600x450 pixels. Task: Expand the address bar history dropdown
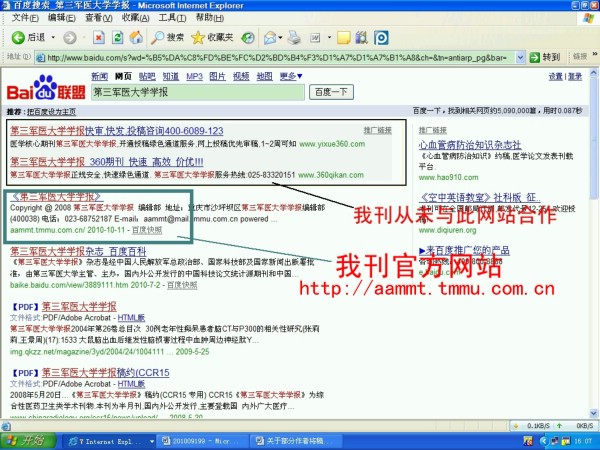click(x=520, y=57)
